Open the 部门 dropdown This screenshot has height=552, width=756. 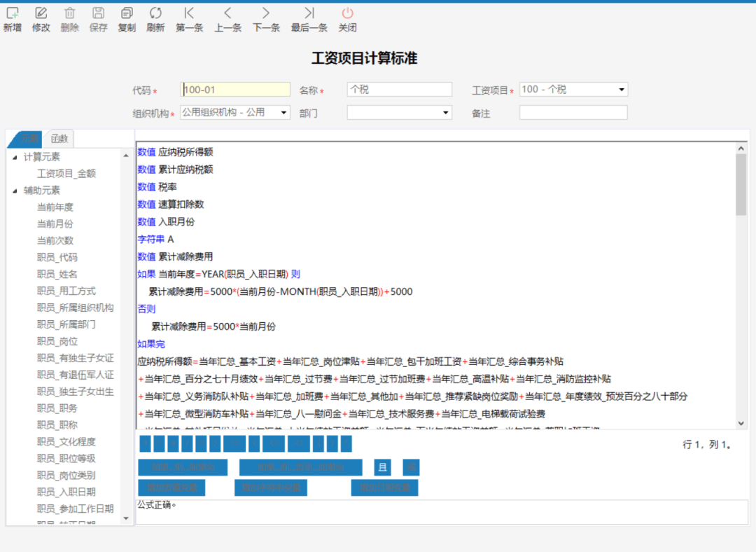(445, 112)
